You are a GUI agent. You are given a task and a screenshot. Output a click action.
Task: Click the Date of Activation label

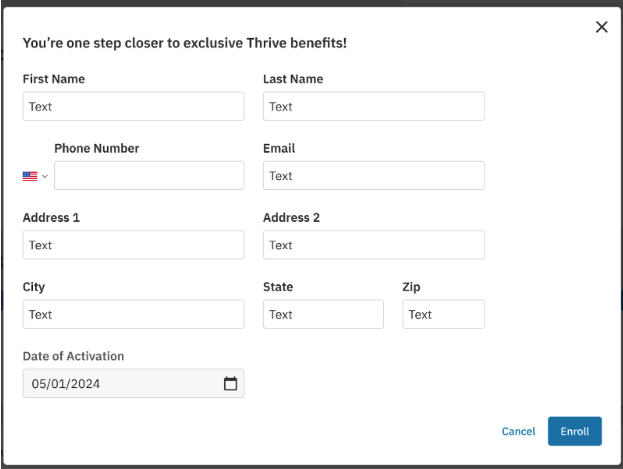point(74,356)
